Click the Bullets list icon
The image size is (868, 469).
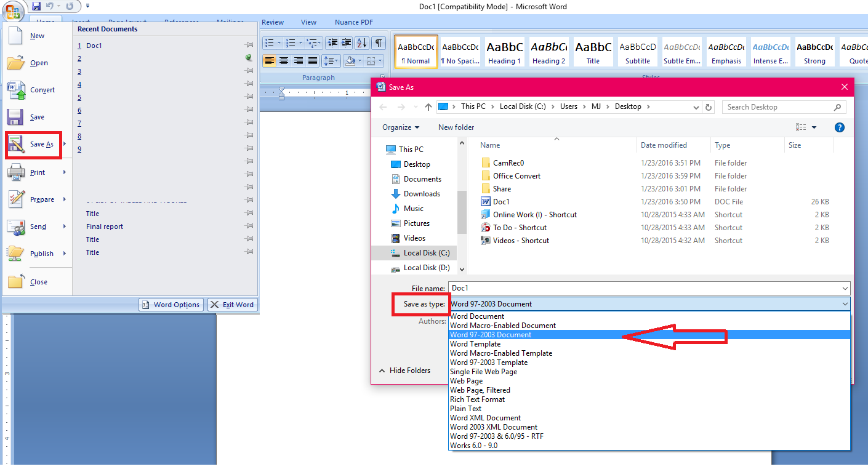point(269,43)
